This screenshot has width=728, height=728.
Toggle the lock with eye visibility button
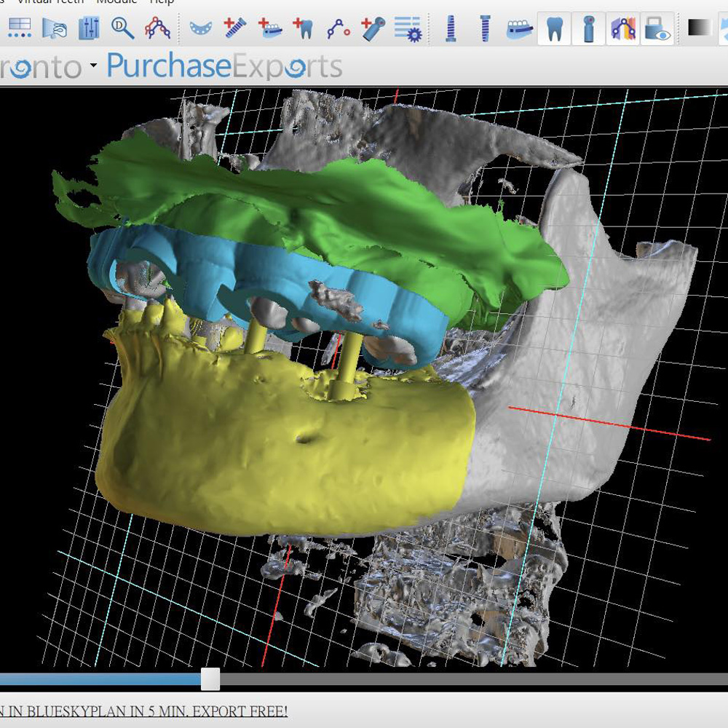tap(658, 28)
